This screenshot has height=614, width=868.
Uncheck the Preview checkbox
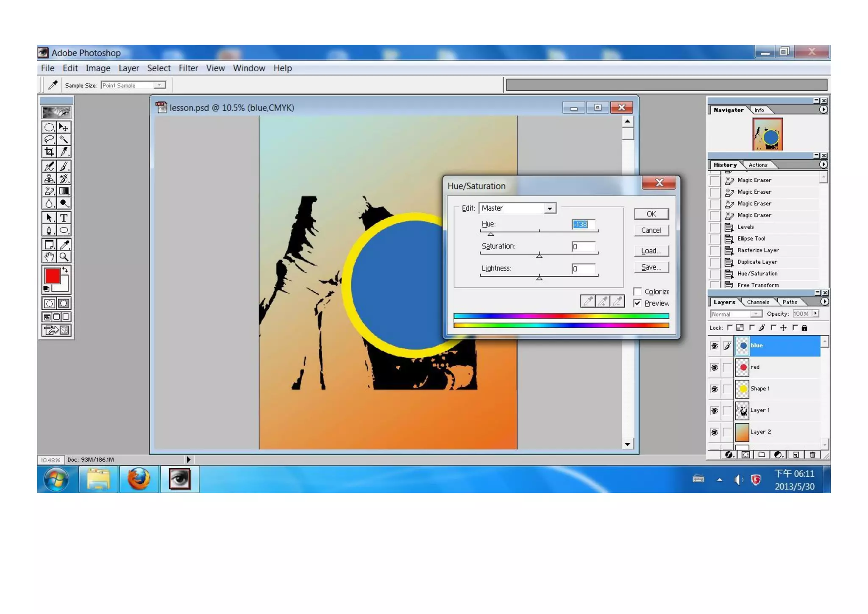tap(637, 303)
